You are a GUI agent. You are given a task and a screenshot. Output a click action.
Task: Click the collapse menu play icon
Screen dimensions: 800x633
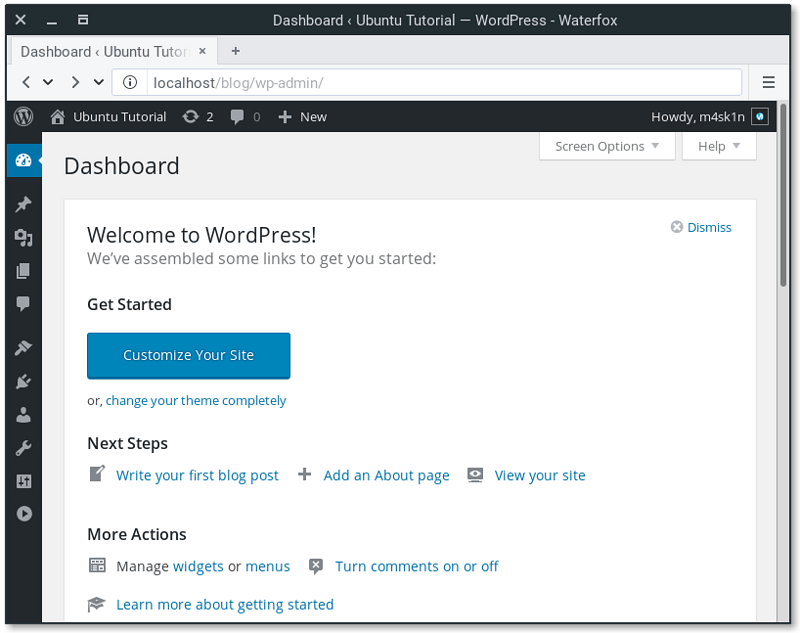point(23,514)
